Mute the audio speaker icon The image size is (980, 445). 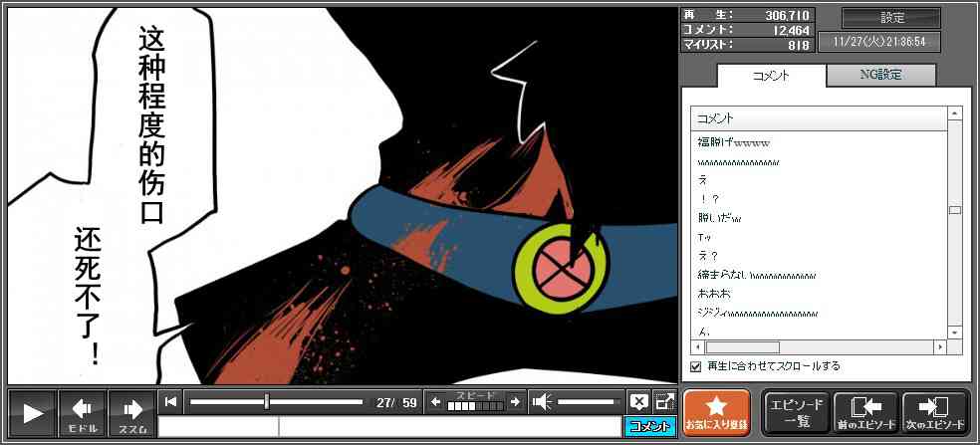(542, 402)
